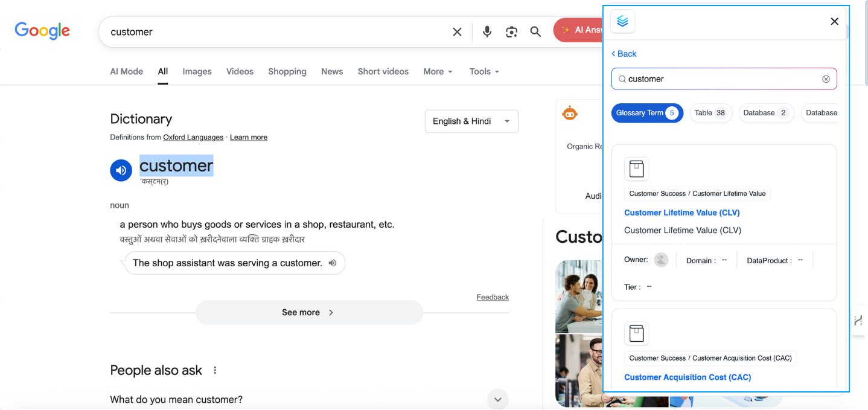Screen dimensions: 868x410
Task: Open Google Lens search by image
Action: [x=511, y=31]
